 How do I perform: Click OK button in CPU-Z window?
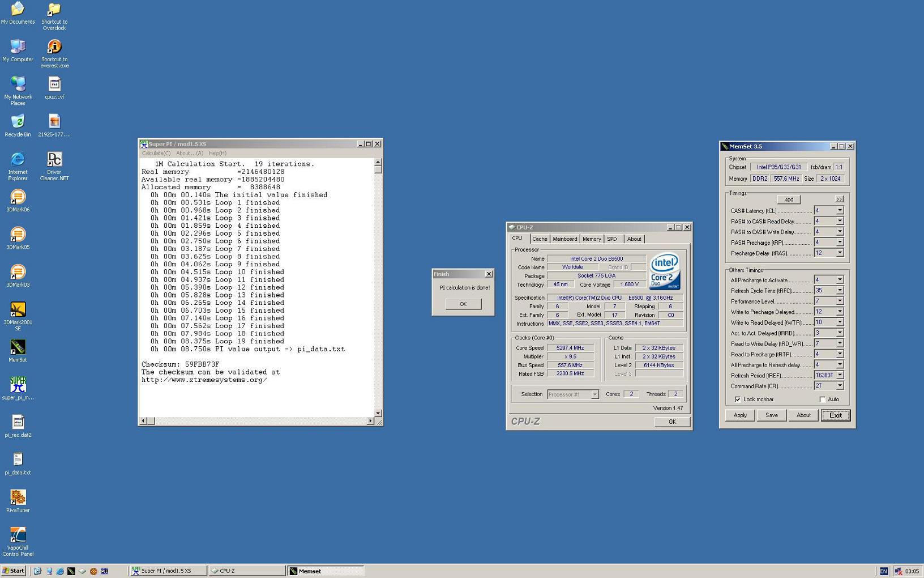(x=672, y=422)
